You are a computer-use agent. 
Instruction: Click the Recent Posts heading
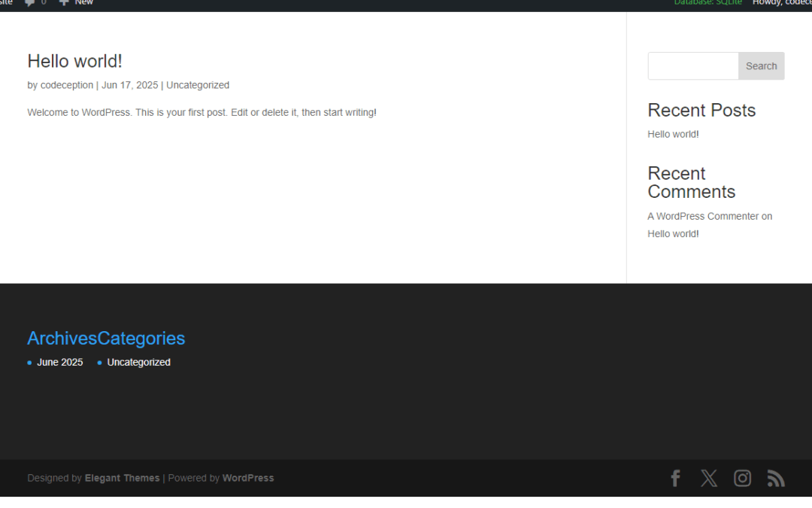[x=701, y=111]
